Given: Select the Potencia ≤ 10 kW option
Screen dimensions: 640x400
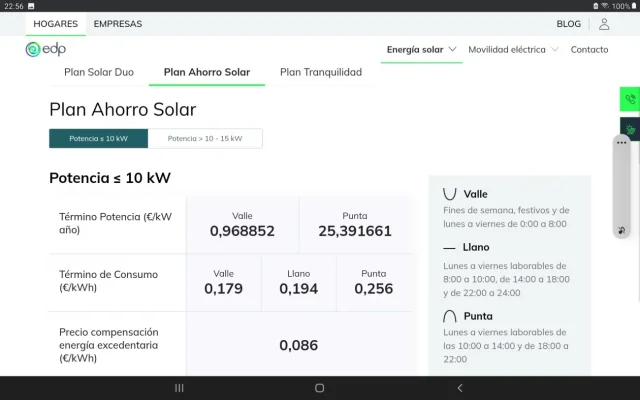Looking at the screenshot, I should (98, 138).
